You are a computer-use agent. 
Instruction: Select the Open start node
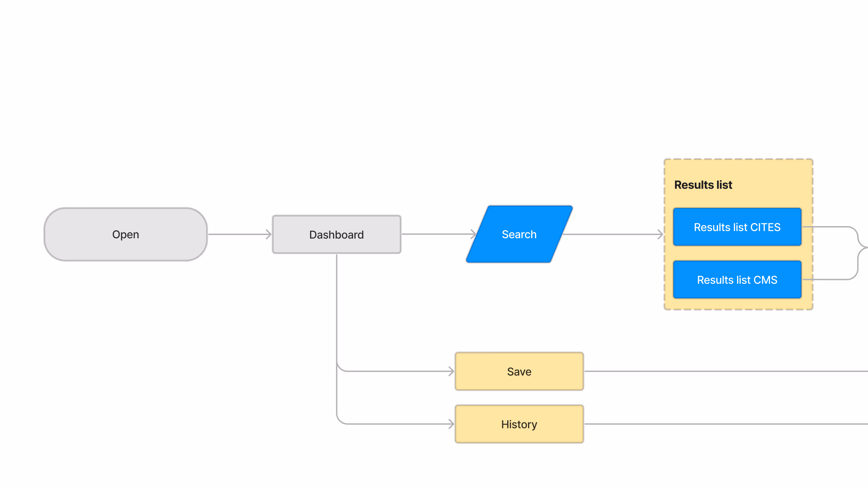coord(125,235)
